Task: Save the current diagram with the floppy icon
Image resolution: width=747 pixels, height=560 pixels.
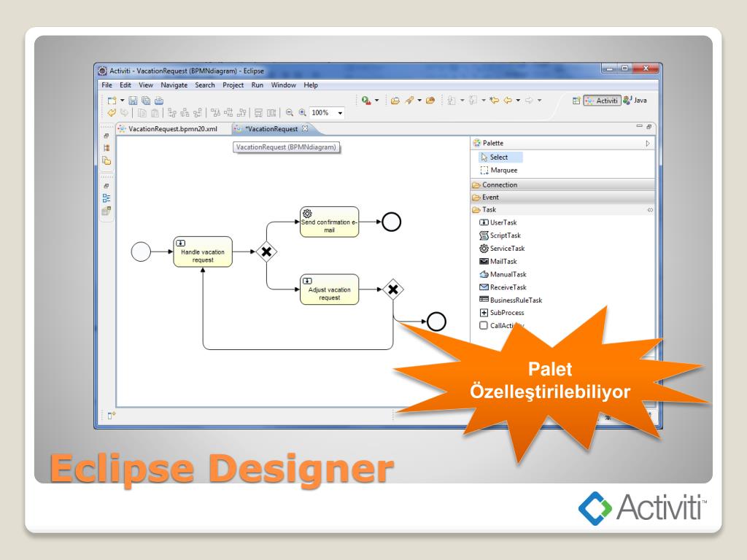Action: point(133,101)
